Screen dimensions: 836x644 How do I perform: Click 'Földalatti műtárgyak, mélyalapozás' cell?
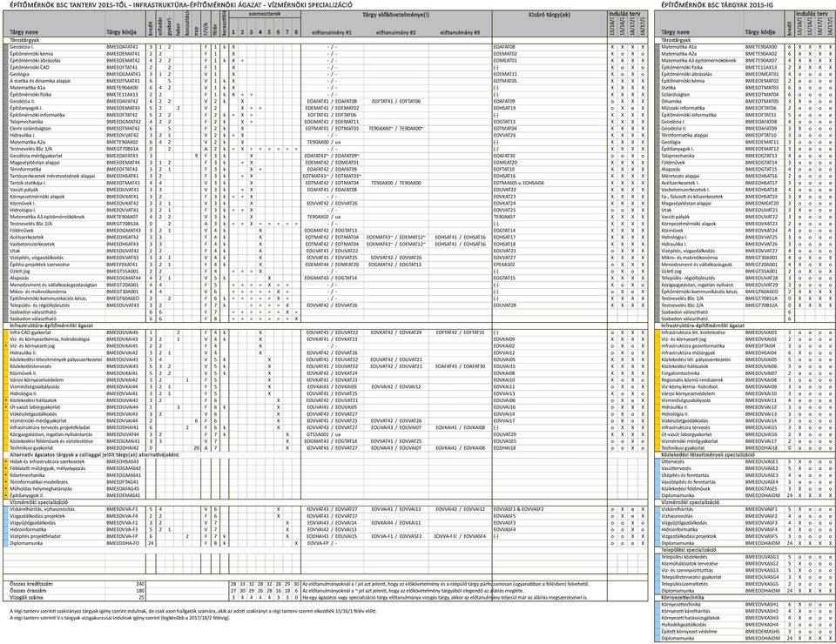tap(47, 468)
